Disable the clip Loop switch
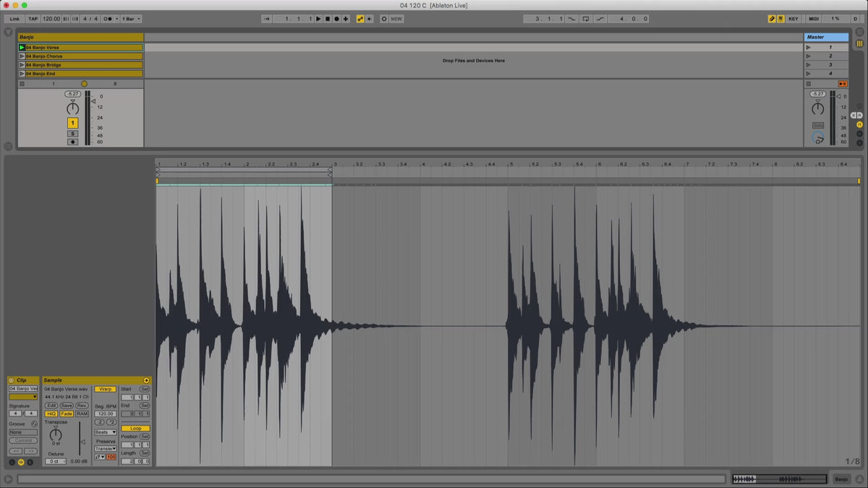 (x=135, y=428)
